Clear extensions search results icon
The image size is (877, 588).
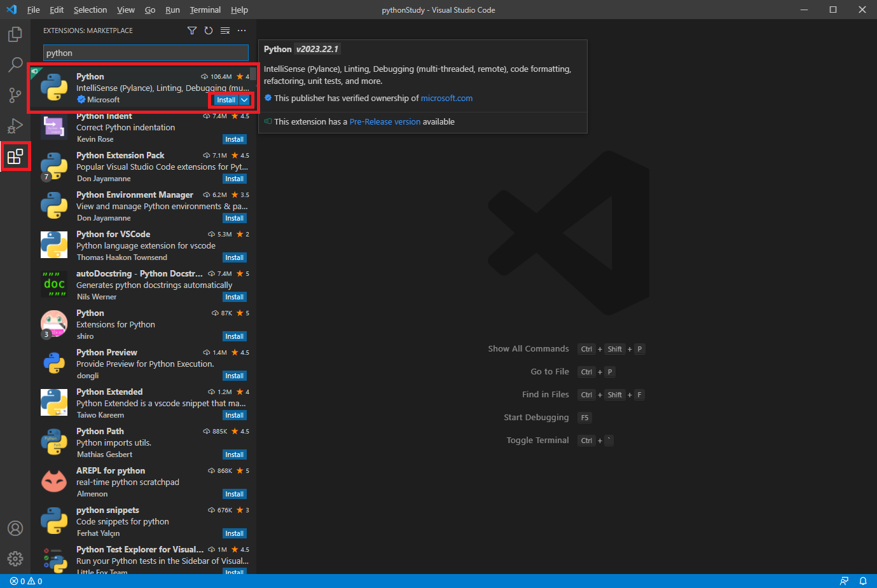(x=225, y=31)
